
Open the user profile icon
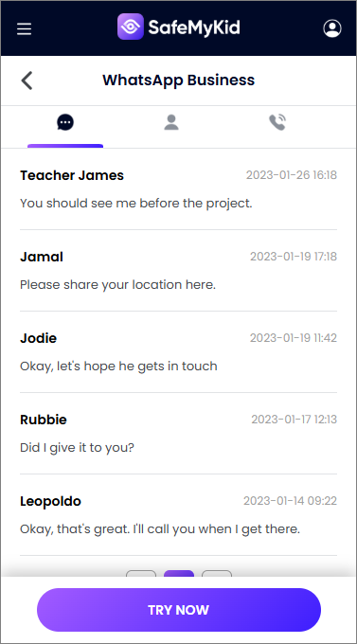332,28
